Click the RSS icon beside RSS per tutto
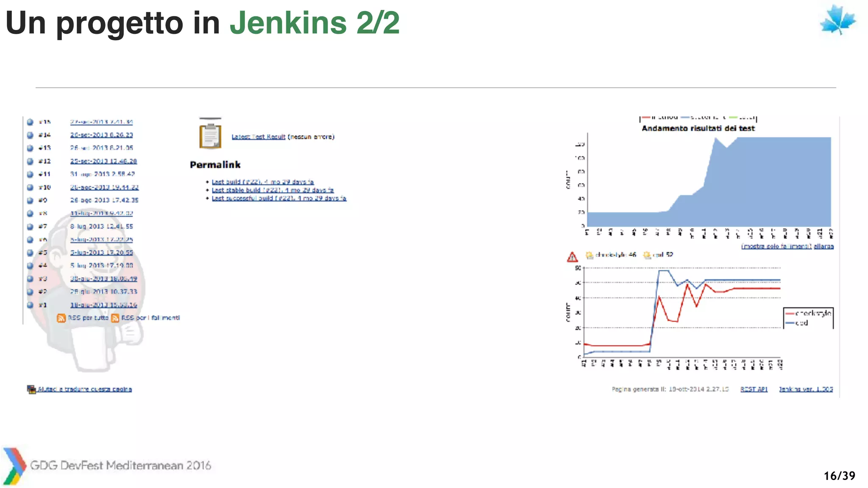Image resolution: width=868 pixels, height=488 pixels. pyautogui.click(x=61, y=318)
